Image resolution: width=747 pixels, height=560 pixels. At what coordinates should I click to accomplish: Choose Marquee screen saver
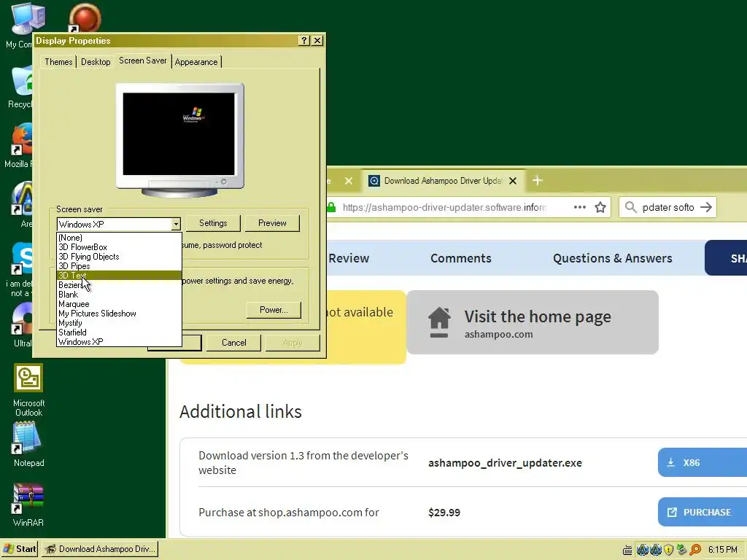pyautogui.click(x=119, y=304)
